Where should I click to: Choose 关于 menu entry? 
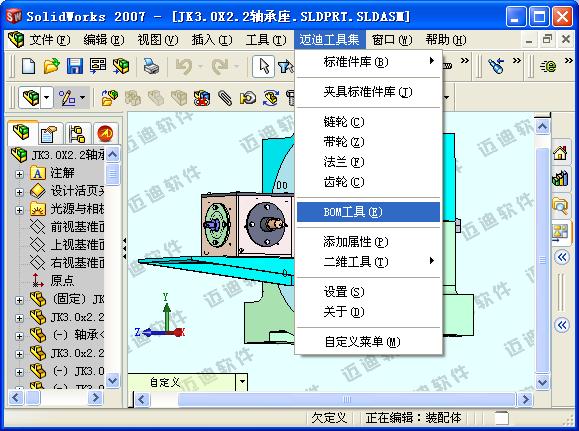pyautogui.click(x=368, y=312)
